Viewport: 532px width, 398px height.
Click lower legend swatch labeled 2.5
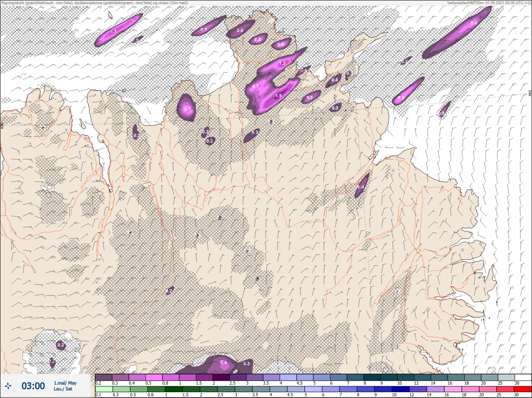pos(226,389)
